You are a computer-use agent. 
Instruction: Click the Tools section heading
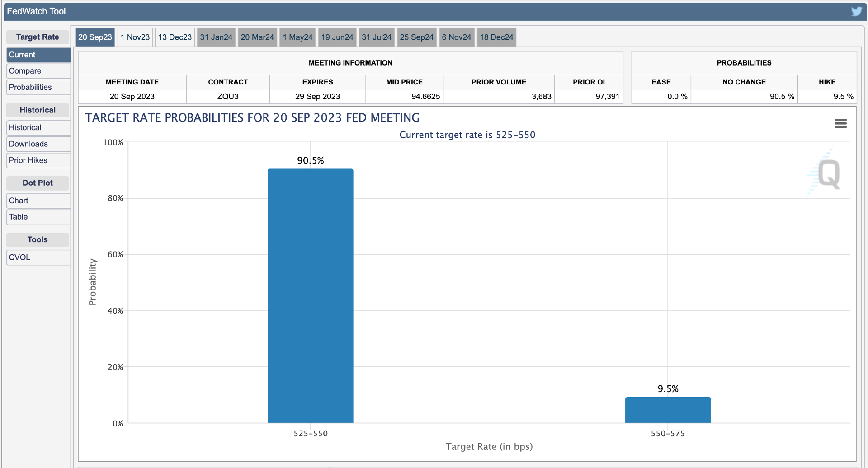tap(38, 239)
